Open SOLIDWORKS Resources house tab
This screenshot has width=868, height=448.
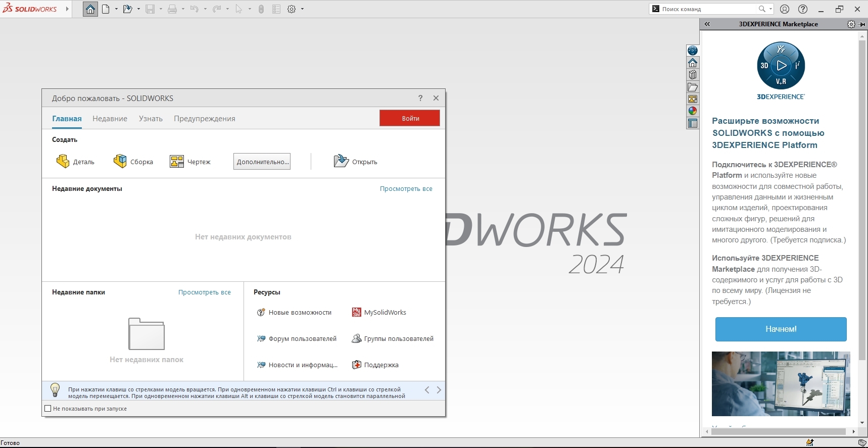click(693, 63)
